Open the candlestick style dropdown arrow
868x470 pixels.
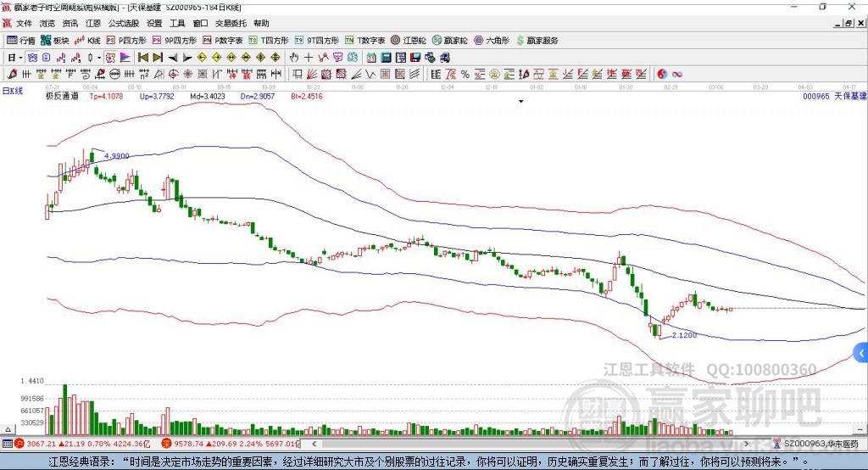(99, 58)
